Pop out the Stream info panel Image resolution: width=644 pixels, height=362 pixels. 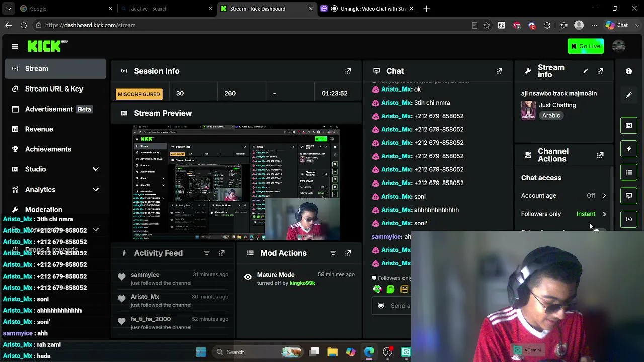tap(600, 71)
